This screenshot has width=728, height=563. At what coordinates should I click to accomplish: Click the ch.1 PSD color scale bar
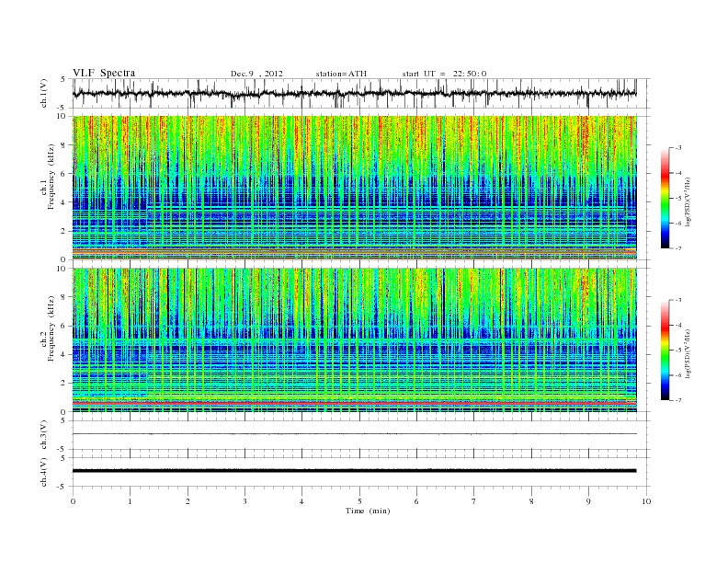click(x=665, y=198)
